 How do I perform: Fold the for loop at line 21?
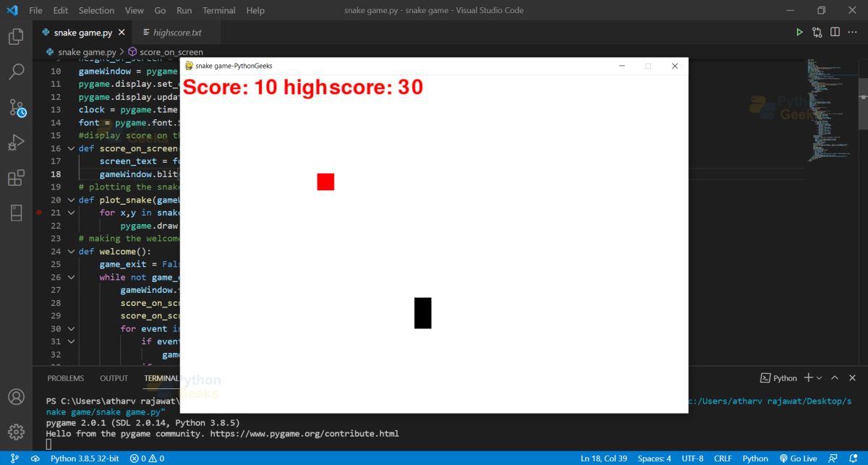point(71,213)
